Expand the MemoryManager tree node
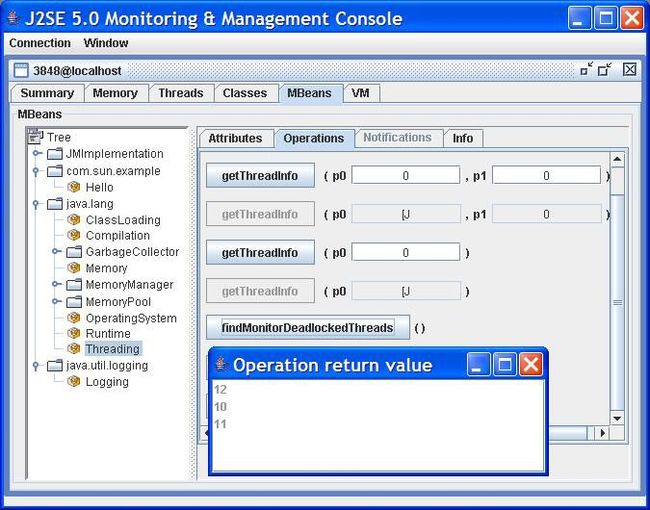Image resolution: width=650 pixels, height=510 pixels. pyautogui.click(x=57, y=284)
